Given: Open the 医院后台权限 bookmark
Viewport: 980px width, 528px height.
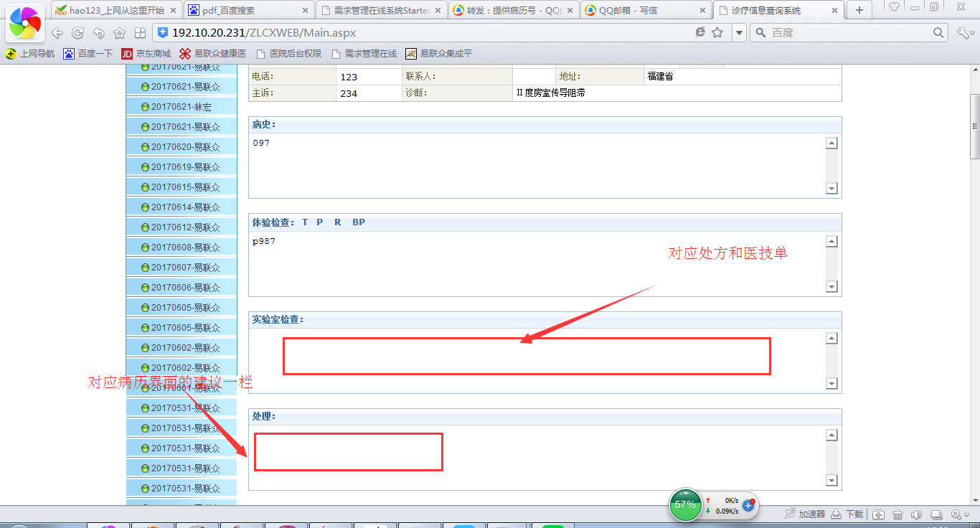Looking at the screenshot, I should point(288,54).
